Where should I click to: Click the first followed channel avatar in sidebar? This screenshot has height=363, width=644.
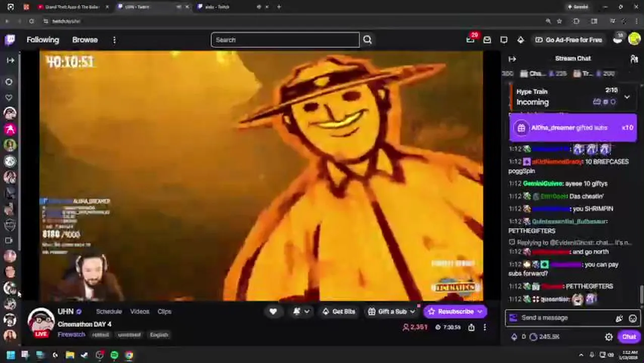click(10, 113)
